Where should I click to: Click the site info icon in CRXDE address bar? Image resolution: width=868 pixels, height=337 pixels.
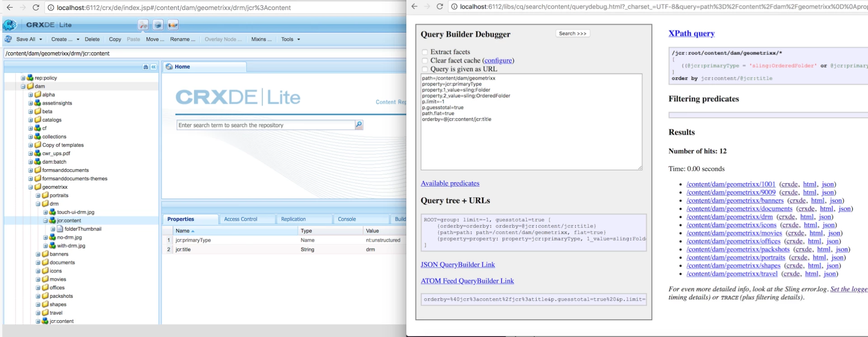tap(51, 8)
